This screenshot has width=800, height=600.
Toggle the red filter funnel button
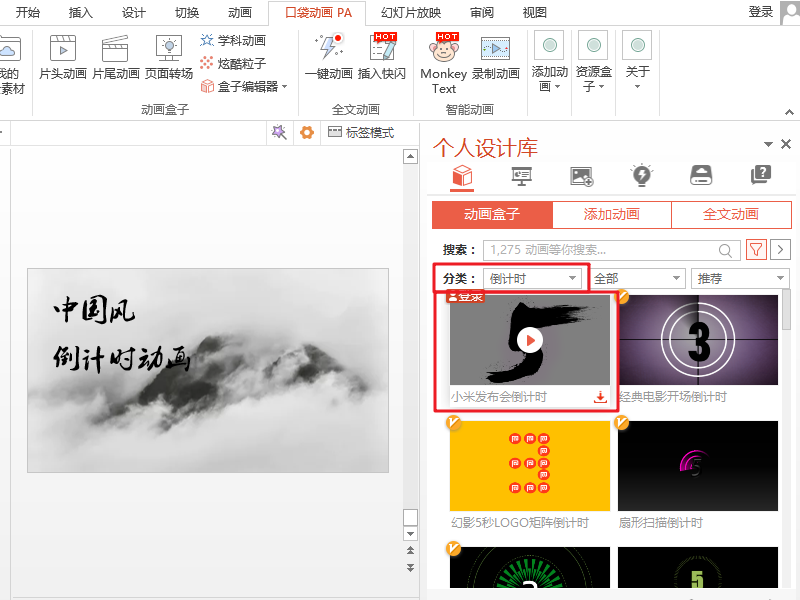(x=756, y=250)
